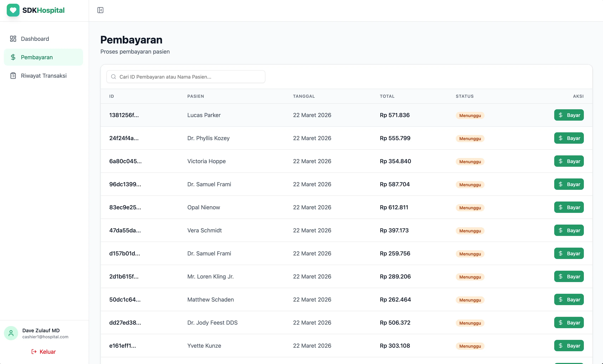Pay Lucas Parker's invoice via Bayar button
This screenshot has height=364, width=603.
(569, 115)
